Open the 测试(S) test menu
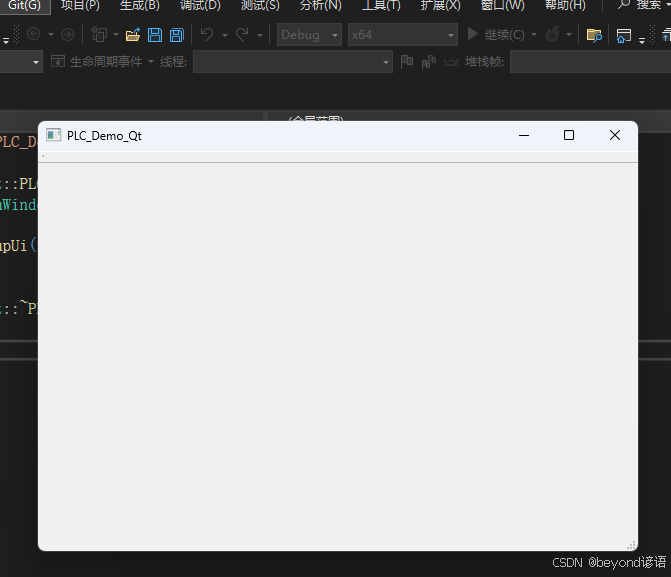This screenshot has width=671, height=577. pos(260,5)
